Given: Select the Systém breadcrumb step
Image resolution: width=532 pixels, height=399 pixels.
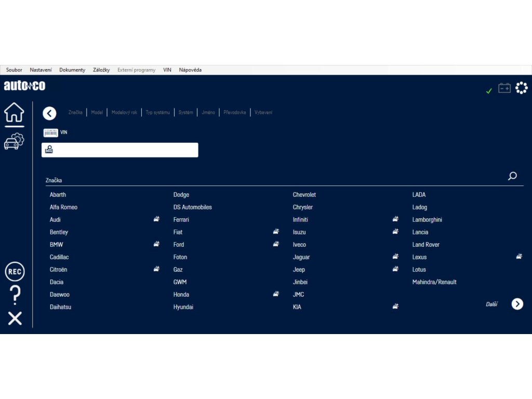Looking at the screenshot, I should (186, 112).
